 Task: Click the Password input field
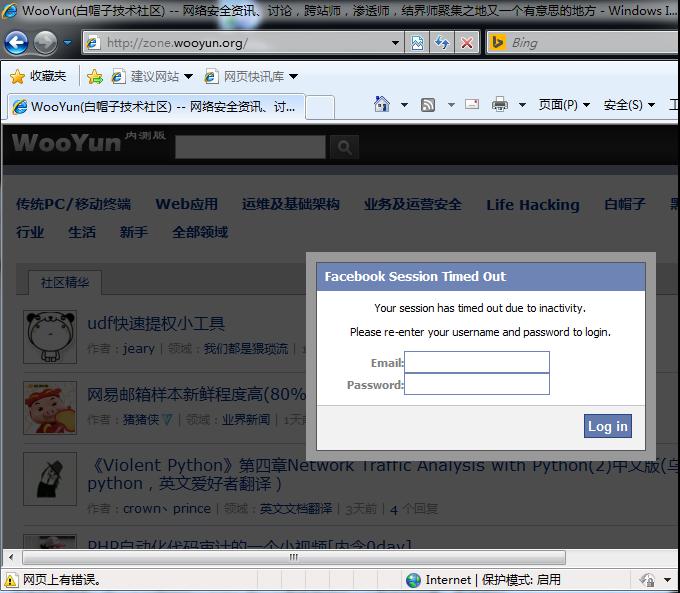tap(477, 384)
